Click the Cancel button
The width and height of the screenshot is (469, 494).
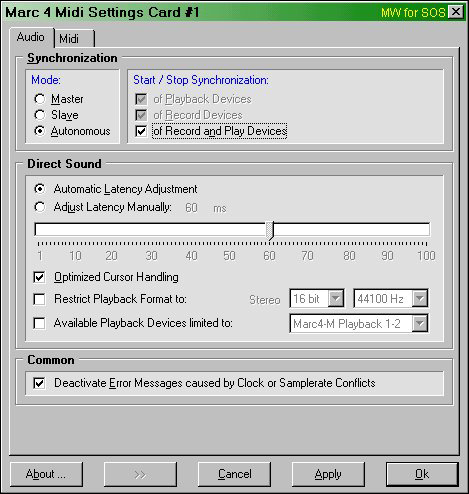click(234, 474)
